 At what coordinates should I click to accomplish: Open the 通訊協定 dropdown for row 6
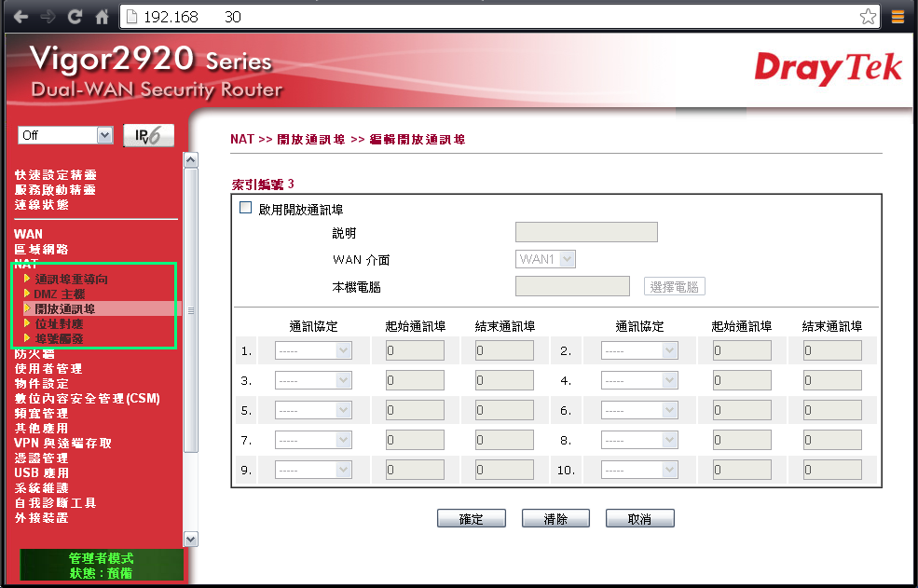(x=639, y=411)
